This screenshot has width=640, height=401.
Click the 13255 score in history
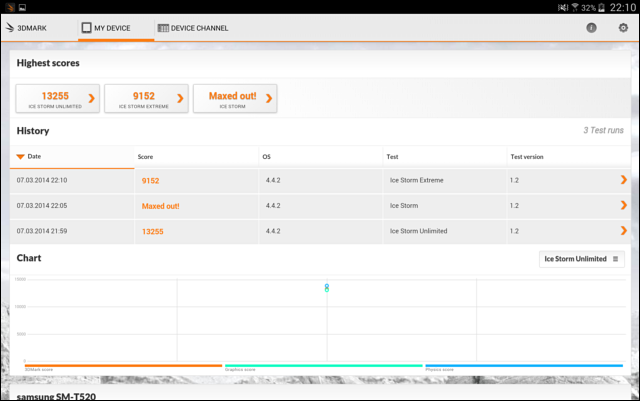(152, 231)
